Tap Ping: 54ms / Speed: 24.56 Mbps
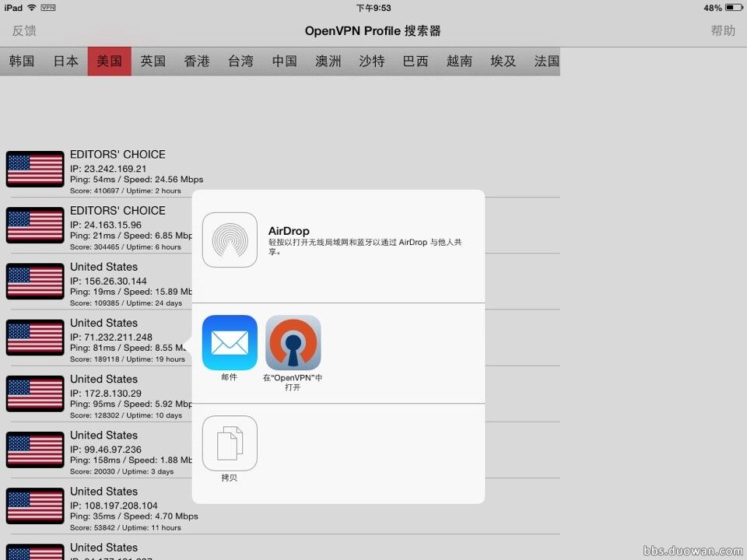 [137, 180]
